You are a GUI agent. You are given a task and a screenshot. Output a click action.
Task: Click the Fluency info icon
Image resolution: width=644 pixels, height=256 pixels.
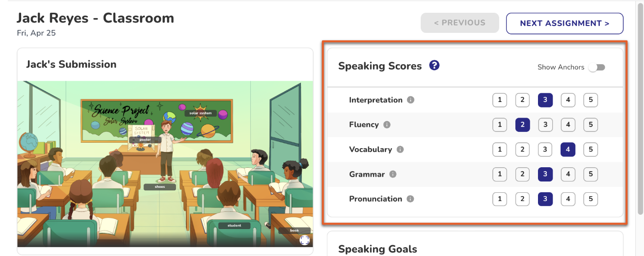click(387, 125)
